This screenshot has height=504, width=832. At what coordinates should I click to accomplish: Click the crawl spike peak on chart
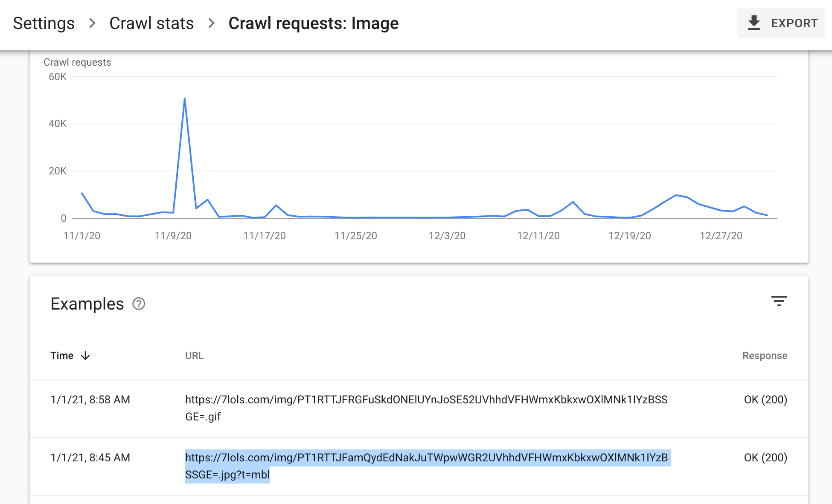click(184, 98)
